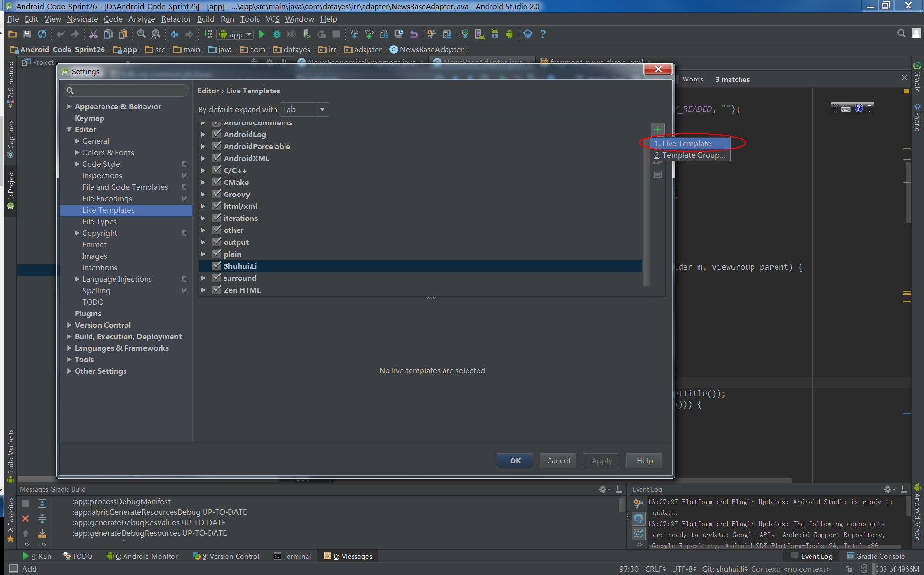
Task: Click the Help question mark icon
Action: (x=543, y=34)
